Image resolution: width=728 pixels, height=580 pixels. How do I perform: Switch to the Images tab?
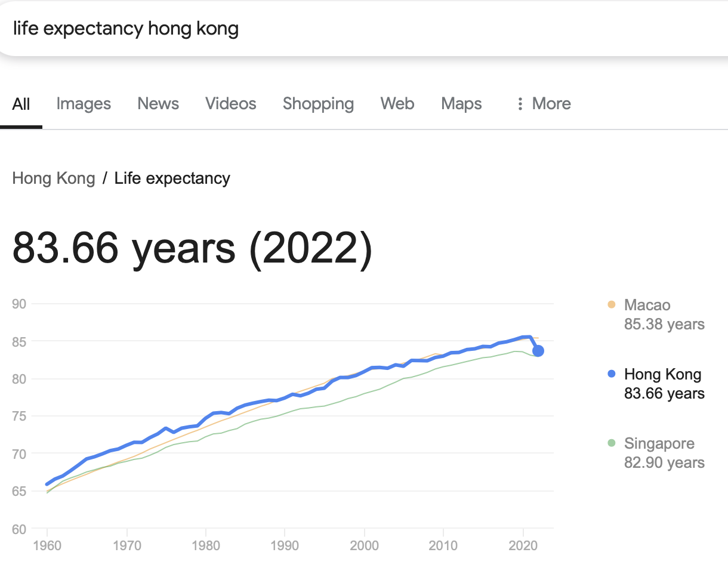click(84, 104)
